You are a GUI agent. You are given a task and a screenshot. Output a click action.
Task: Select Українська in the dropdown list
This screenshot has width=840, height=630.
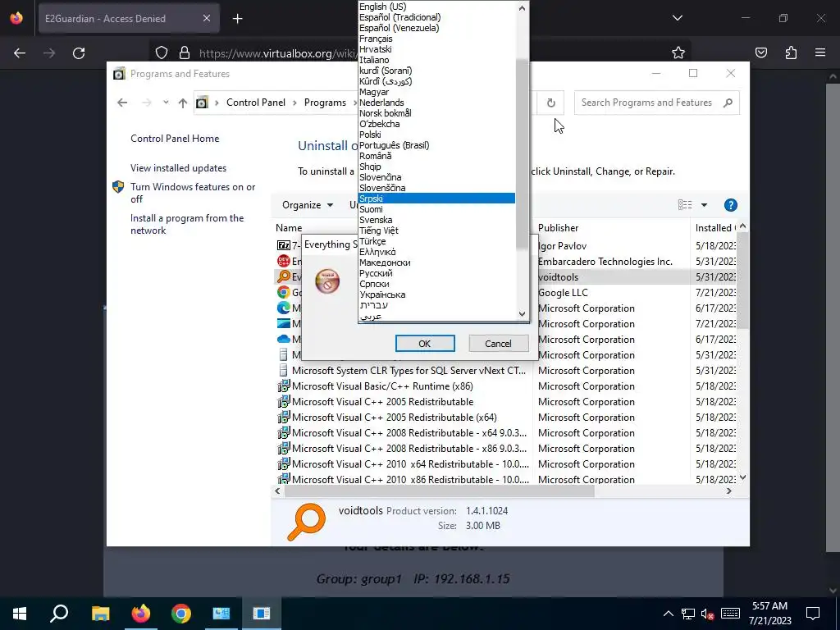pyautogui.click(x=436, y=294)
